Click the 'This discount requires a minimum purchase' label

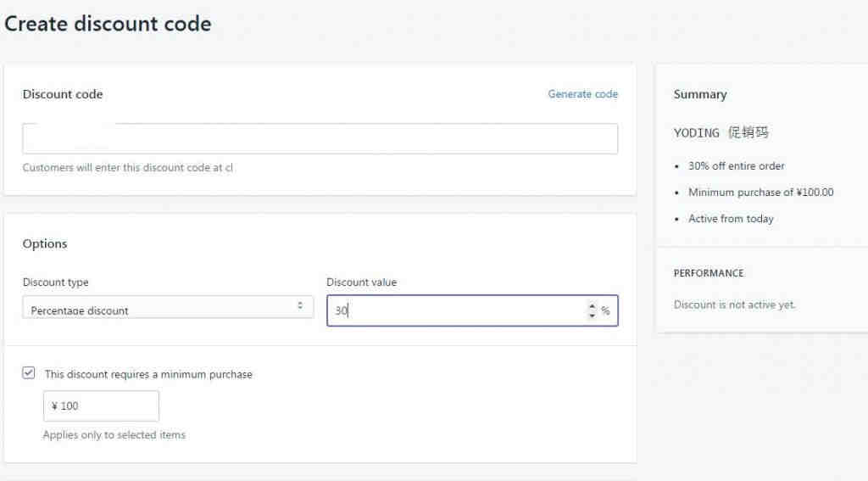click(x=148, y=374)
